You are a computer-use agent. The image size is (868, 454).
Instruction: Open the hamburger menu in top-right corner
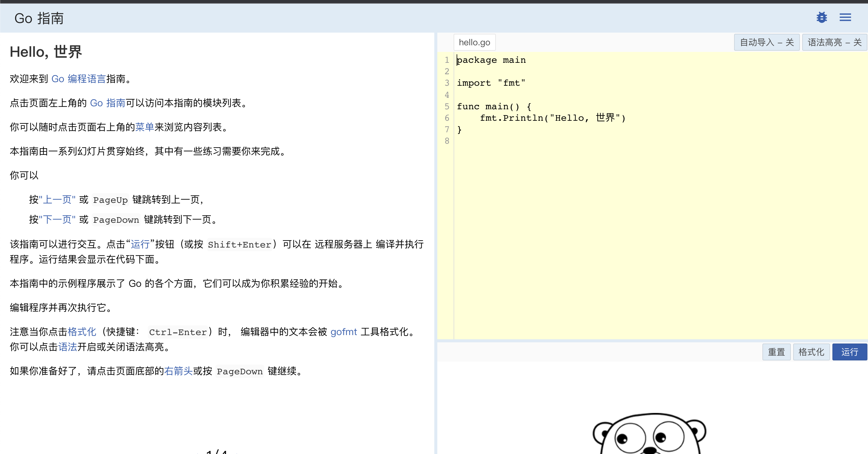tap(845, 17)
